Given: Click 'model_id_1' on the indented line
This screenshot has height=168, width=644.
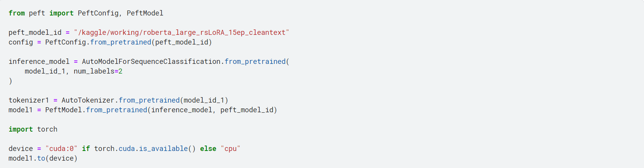Looking at the screenshot, I should 45,71.
